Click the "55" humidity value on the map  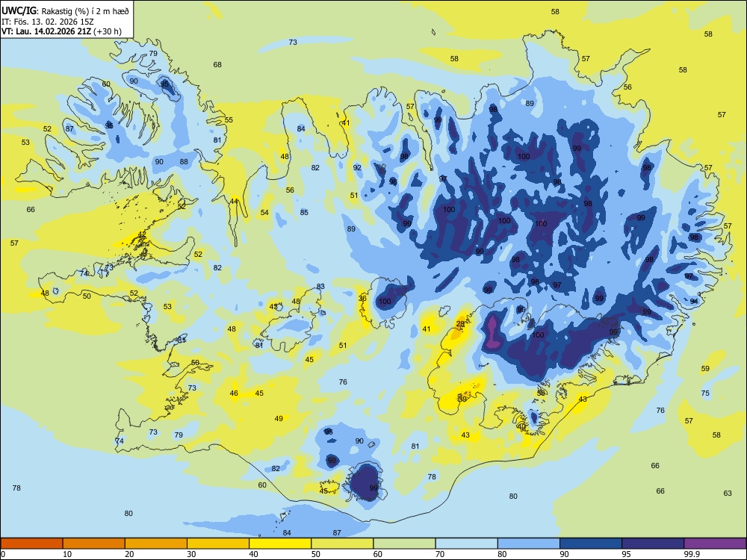(x=229, y=119)
